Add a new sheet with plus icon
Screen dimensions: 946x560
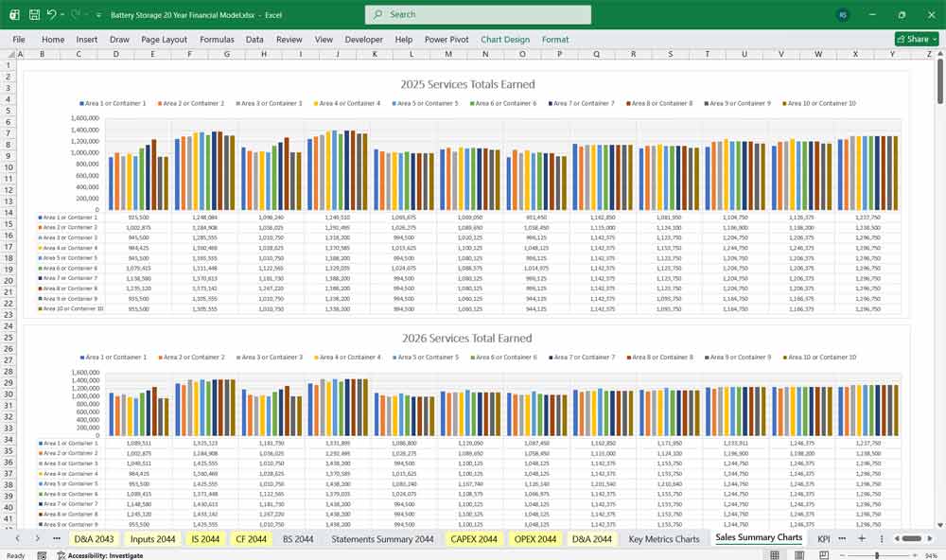point(861,538)
